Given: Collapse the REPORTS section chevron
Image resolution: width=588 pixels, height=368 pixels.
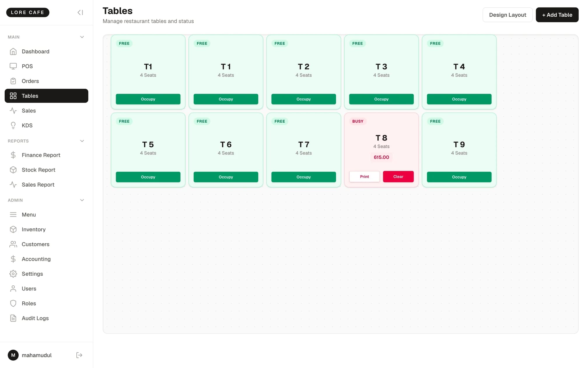Looking at the screenshot, I should (82, 141).
